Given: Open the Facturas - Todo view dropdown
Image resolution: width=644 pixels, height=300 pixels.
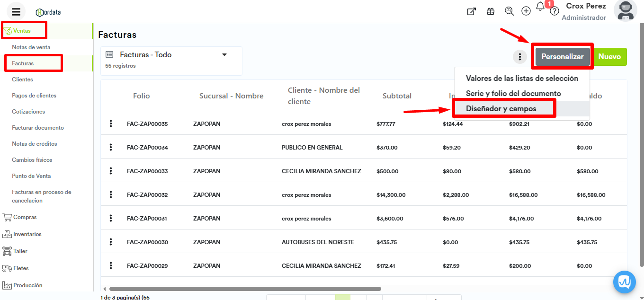Looking at the screenshot, I should click(224, 55).
